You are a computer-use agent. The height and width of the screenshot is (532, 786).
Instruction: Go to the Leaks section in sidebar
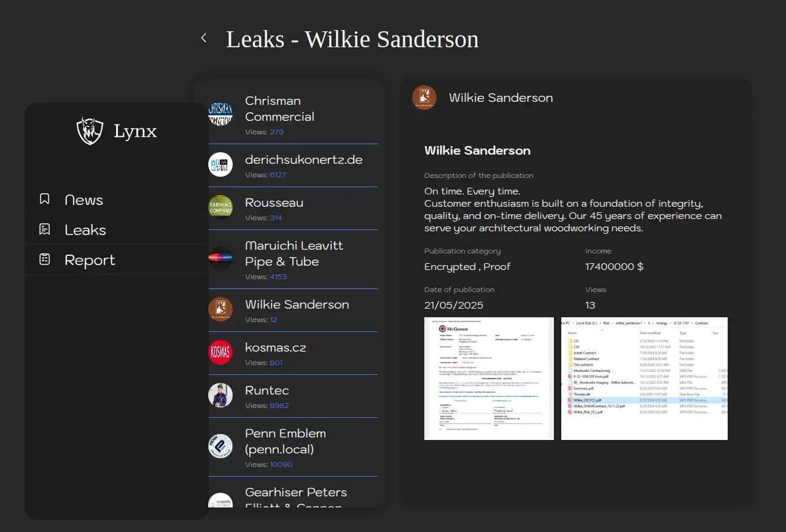85,230
